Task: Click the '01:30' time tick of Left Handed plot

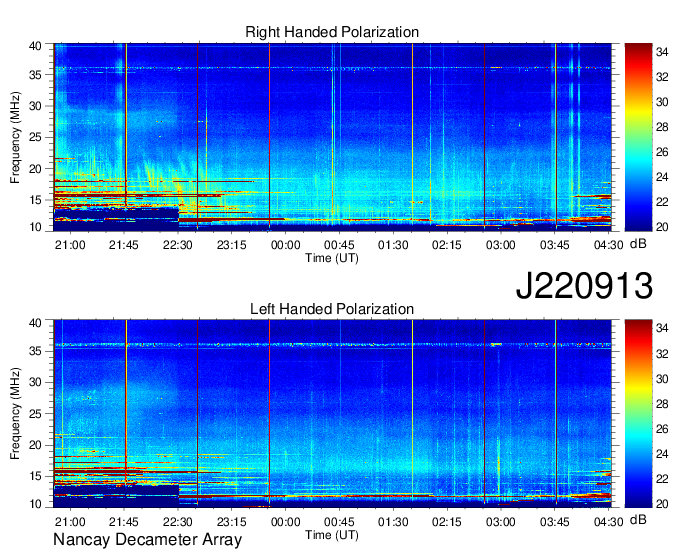Action: pyautogui.click(x=393, y=522)
